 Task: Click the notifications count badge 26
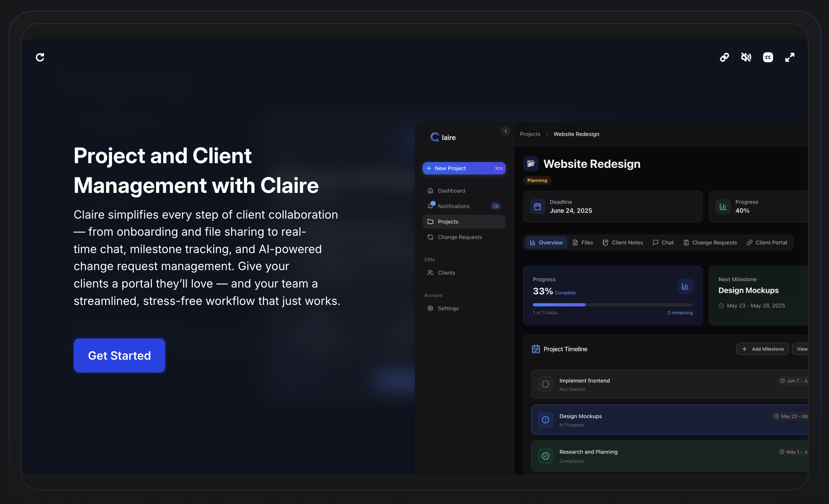pos(495,206)
